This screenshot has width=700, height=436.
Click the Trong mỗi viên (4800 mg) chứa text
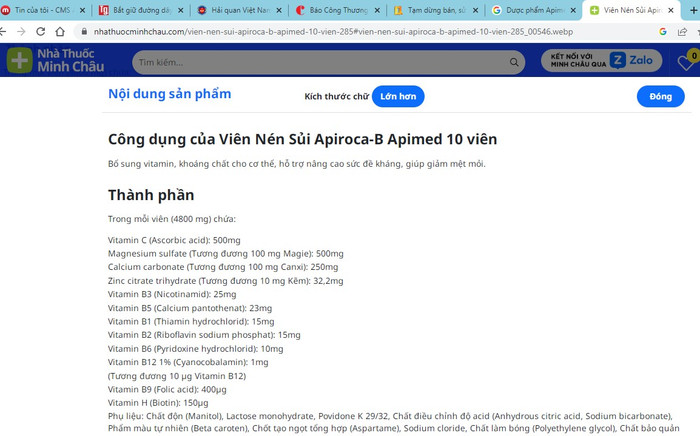pos(172,219)
